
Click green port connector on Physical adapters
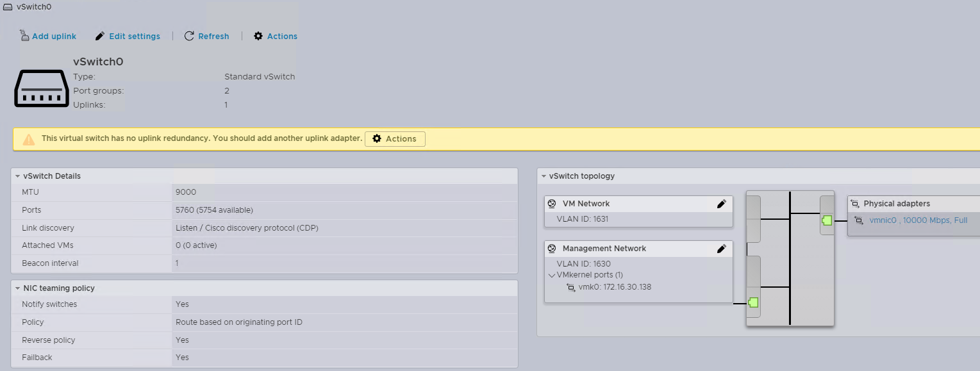[x=827, y=220]
